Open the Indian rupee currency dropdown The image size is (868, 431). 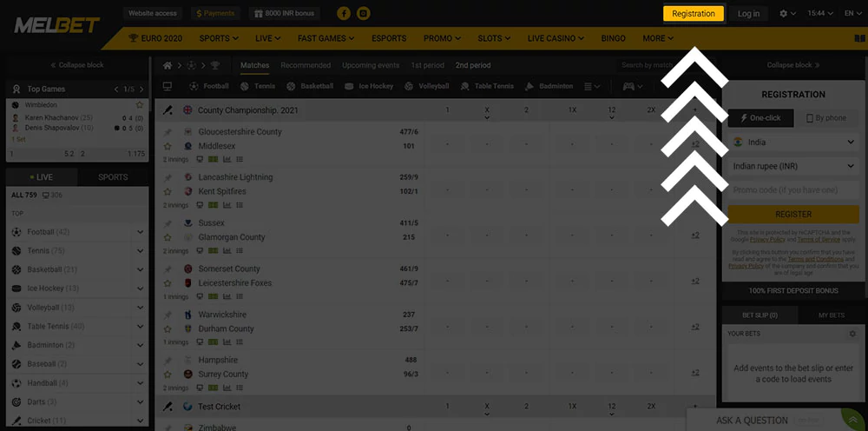pos(793,166)
